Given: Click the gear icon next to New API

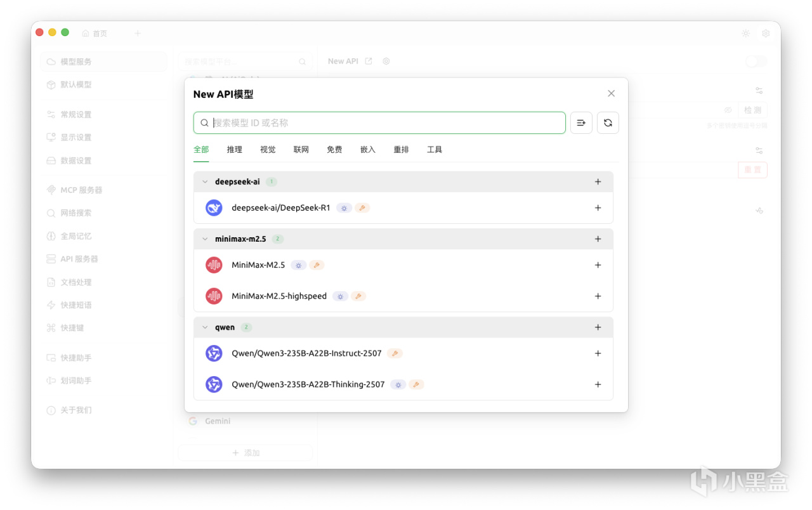Looking at the screenshot, I should [x=386, y=62].
